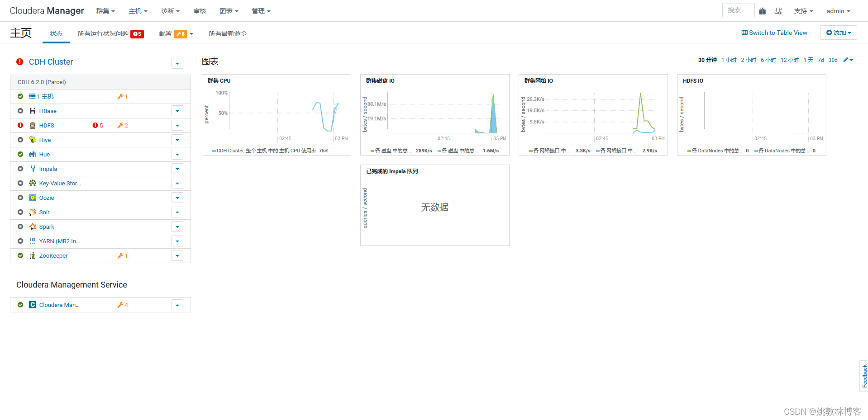Open the CDH Cluster link
This screenshot has width=868, height=420.
tap(51, 62)
